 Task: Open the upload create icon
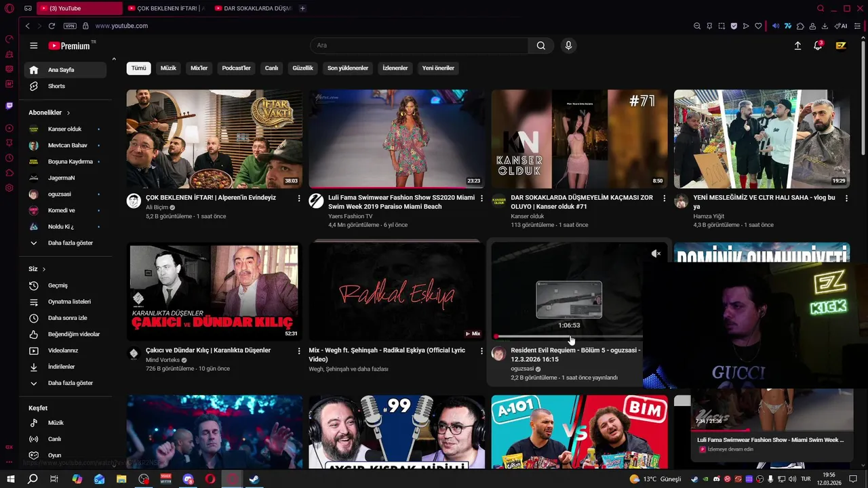797,45
